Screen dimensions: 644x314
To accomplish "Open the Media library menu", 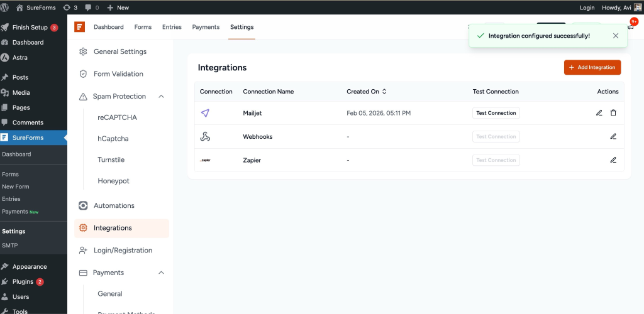I will [21, 92].
